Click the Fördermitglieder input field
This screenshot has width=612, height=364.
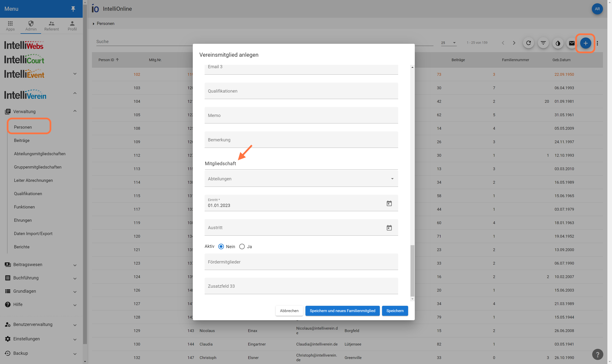(x=301, y=262)
